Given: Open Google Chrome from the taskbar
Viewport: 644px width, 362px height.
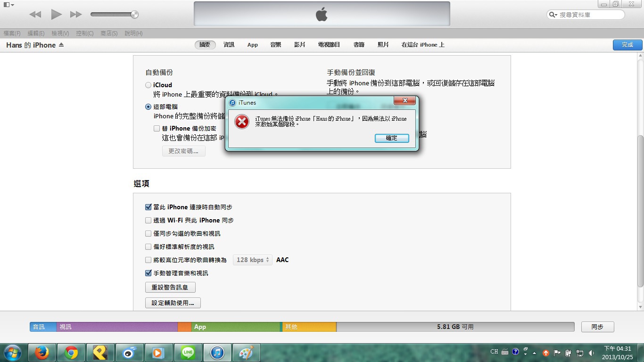Looking at the screenshot, I should pos(71,353).
